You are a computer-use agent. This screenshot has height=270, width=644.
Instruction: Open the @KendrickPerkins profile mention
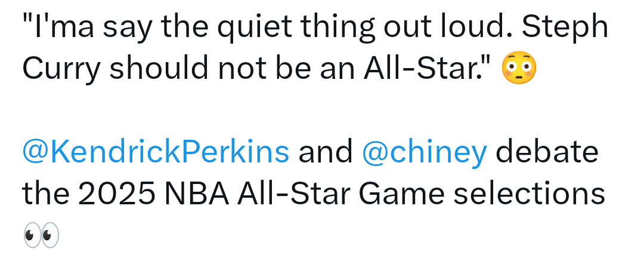[156, 152]
